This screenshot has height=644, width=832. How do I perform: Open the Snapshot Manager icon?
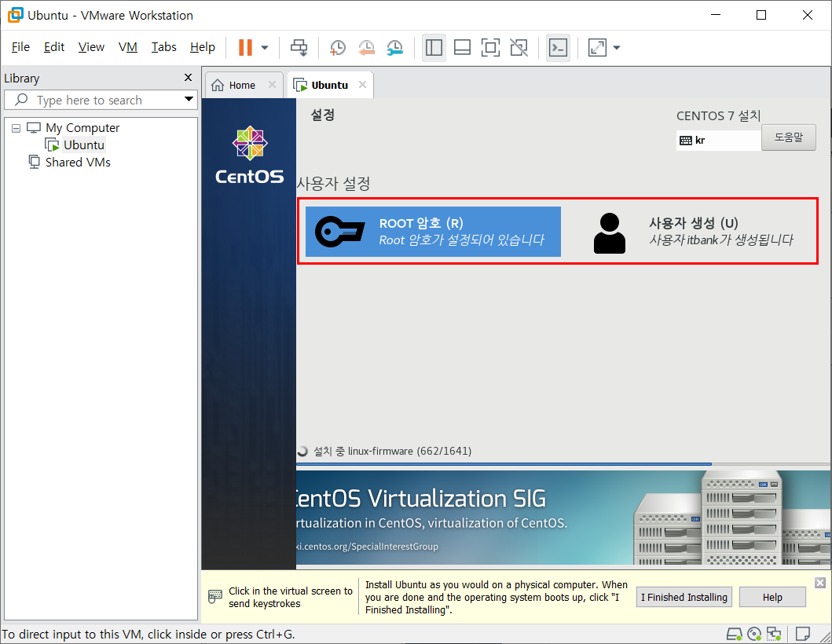394,48
